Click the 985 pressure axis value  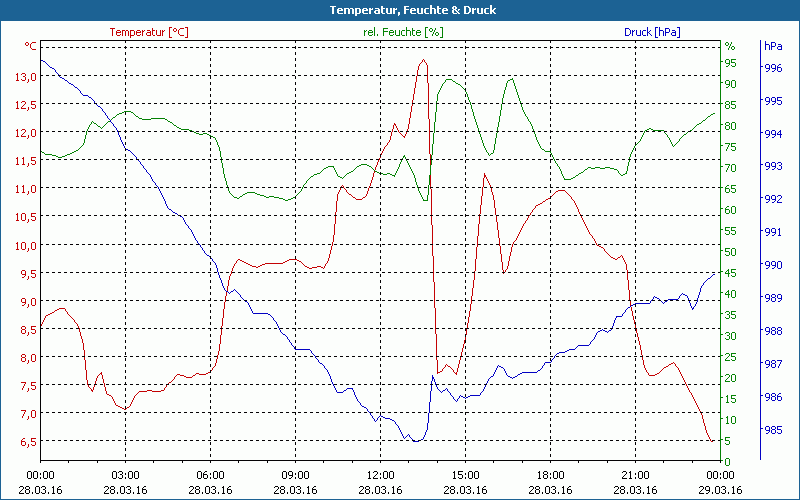772,431
